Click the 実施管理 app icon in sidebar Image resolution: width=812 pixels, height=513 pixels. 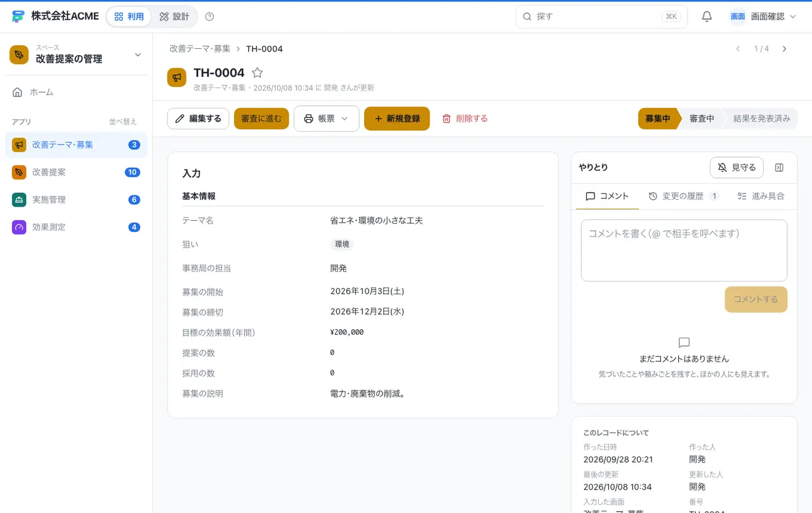[x=19, y=200]
